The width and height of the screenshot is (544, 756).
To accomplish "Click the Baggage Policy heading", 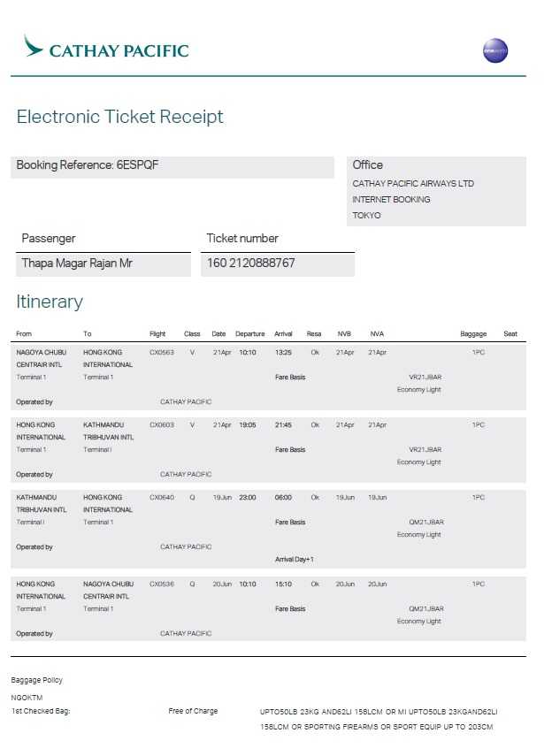I will [x=37, y=680].
